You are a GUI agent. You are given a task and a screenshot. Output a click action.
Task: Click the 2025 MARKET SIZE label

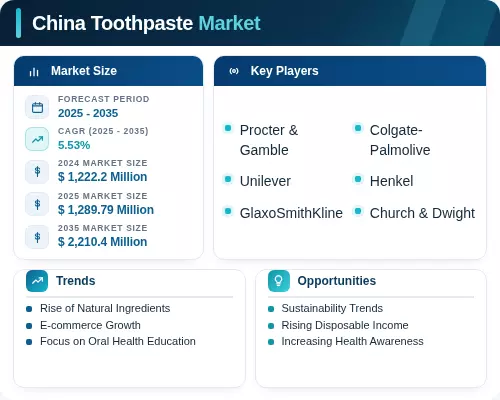pyautogui.click(x=103, y=196)
